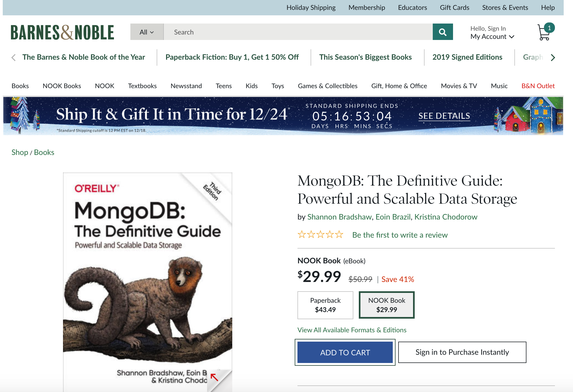Open the NOOK Books menu tab
The image size is (573, 392).
pos(61,86)
